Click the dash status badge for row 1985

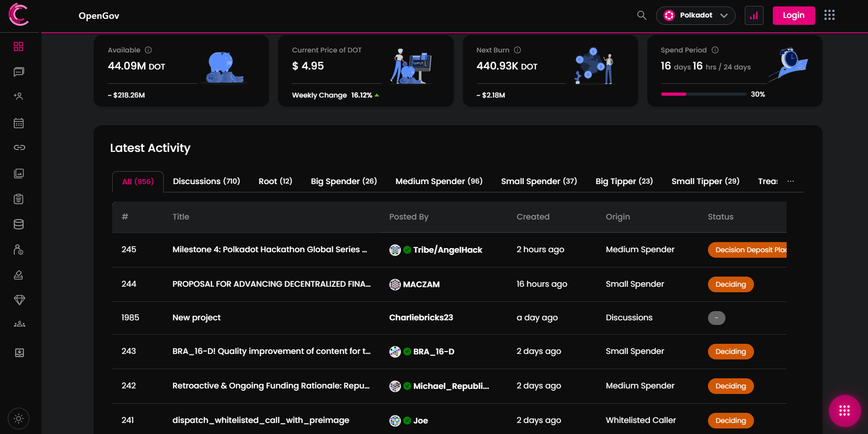point(716,318)
